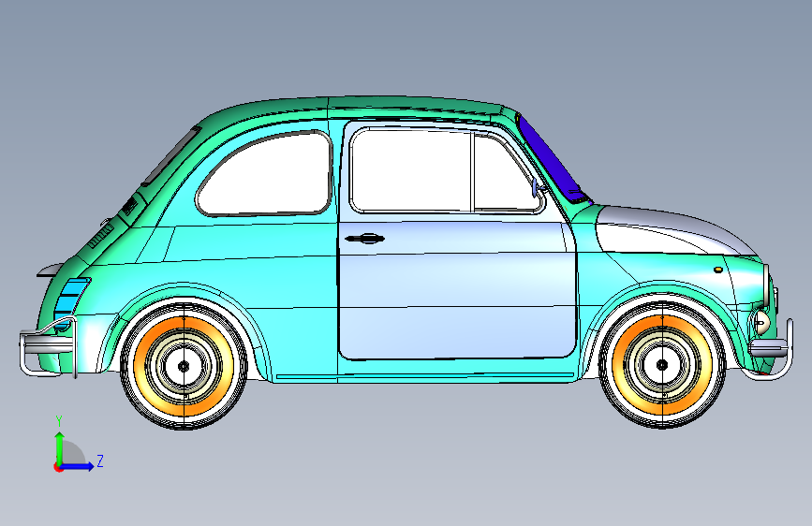Screen dimensions: 812x526
Task: Select the front headlight
Action: tap(767, 286)
